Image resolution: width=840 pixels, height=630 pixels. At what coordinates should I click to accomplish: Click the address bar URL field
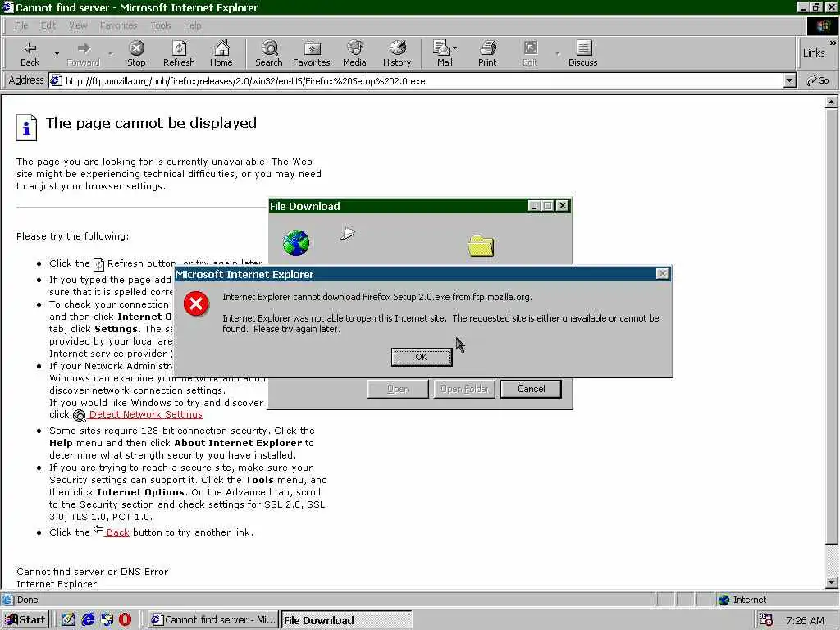pyautogui.click(x=418, y=81)
